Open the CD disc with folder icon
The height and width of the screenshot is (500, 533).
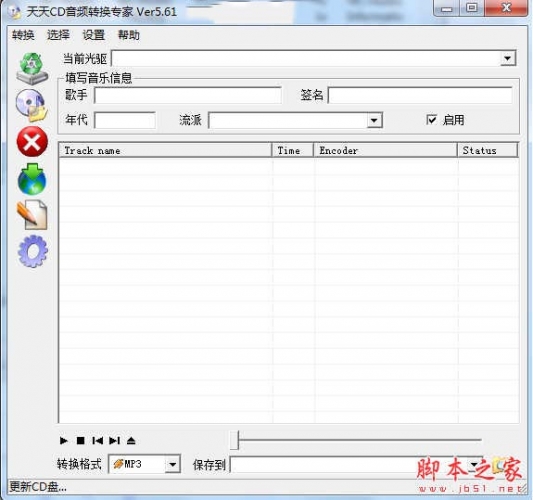[32, 105]
